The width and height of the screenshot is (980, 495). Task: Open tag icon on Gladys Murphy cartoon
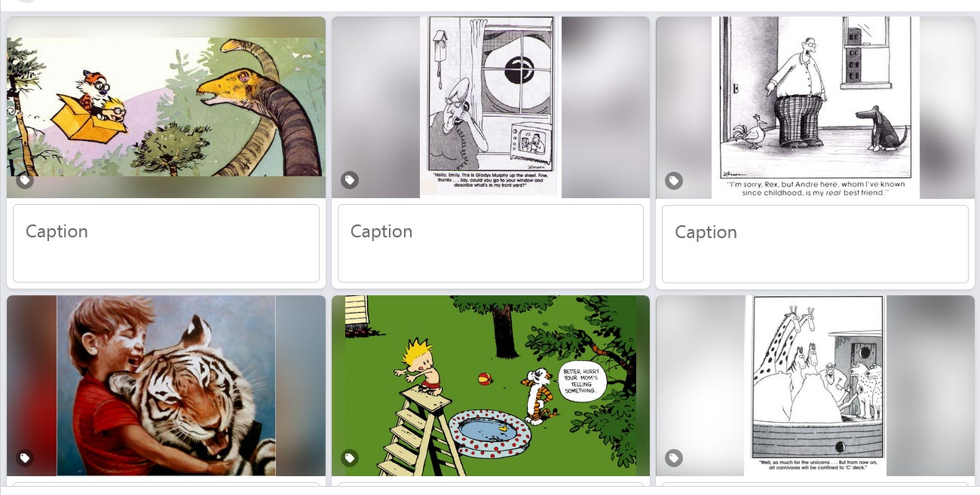coord(349,180)
